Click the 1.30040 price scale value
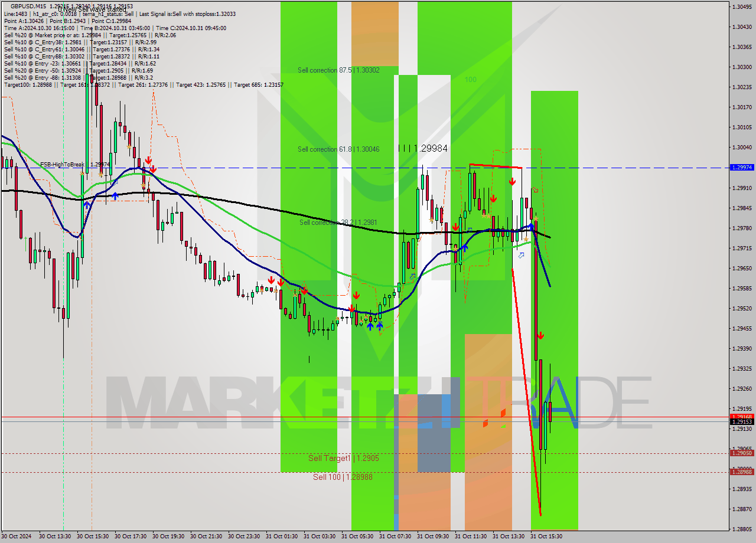This screenshot has width=756, height=543. 742,147
